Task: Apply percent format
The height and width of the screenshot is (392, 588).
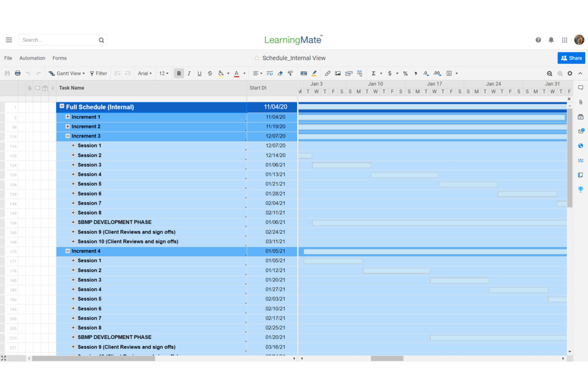Action: tap(405, 73)
